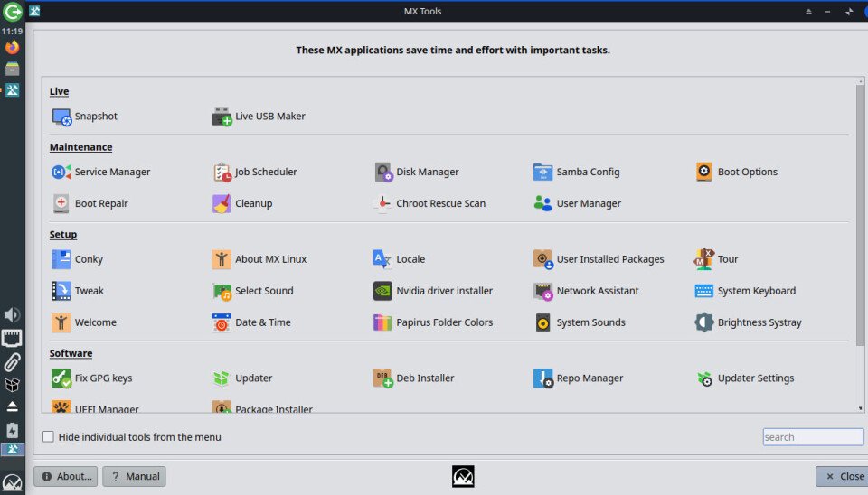
Task: Open Package Installer
Action: click(262, 408)
